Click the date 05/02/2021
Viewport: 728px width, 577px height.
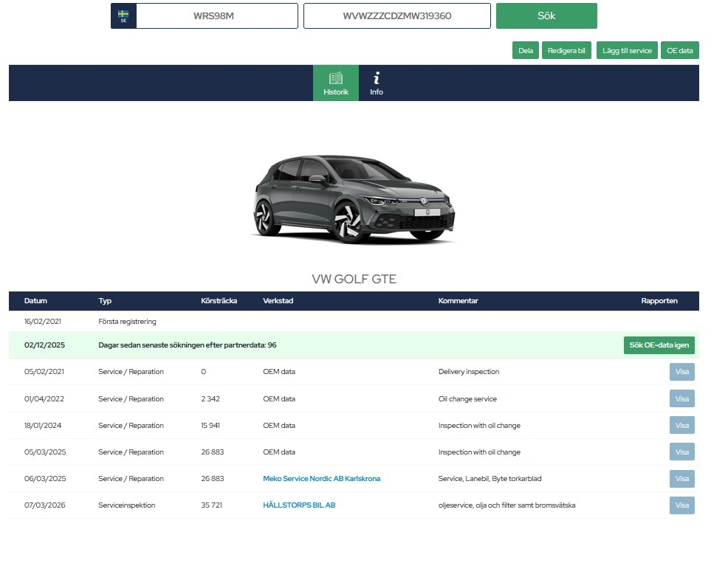[44, 372]
